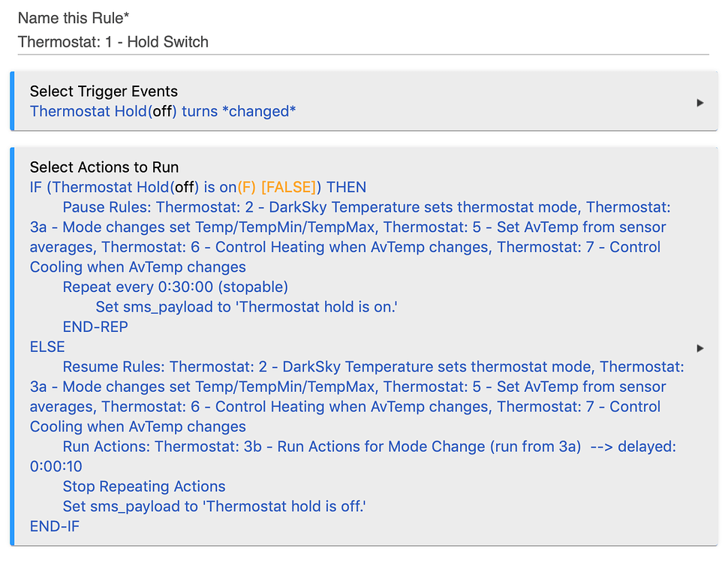Click the 'Name this Rule*' label
The height and width of the screenshot is (563, 728).
tap(73, 18)
